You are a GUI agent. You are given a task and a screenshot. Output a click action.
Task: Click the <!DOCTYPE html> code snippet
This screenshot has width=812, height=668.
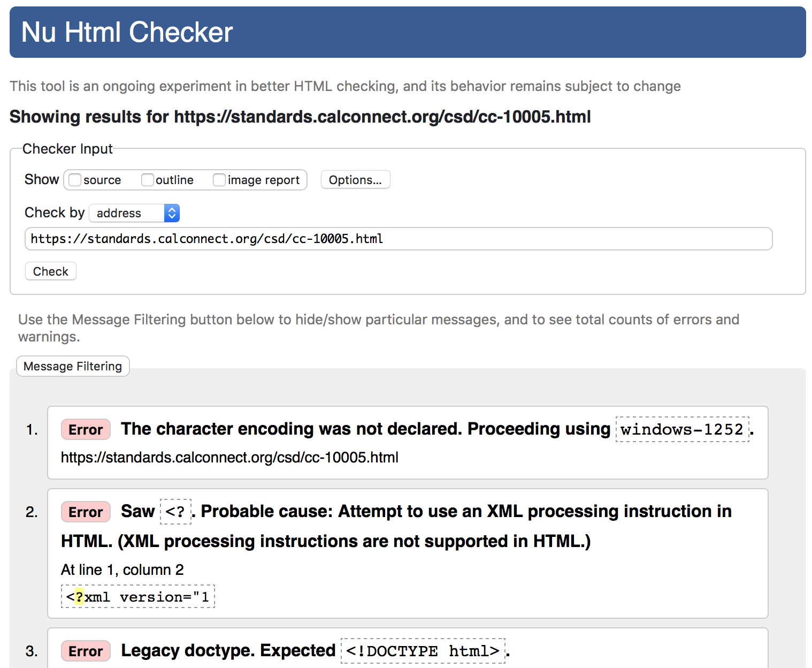click(x=422, y=650)
